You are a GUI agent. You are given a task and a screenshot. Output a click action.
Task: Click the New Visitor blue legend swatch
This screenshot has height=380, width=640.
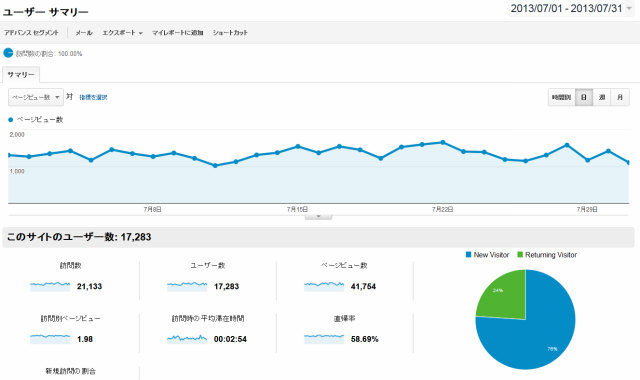click(469, 255)
